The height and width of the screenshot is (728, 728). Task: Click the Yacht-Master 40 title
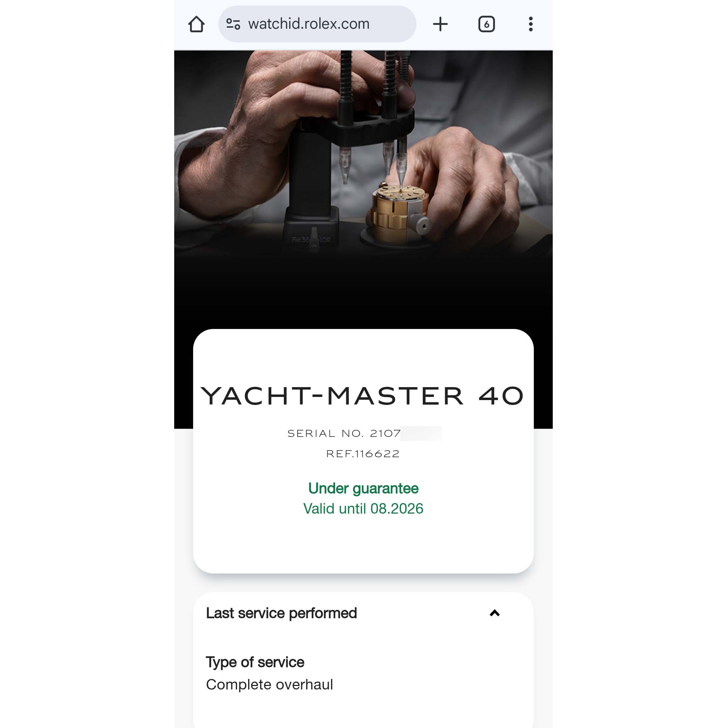pyautogui.click(x=363, y=396)
